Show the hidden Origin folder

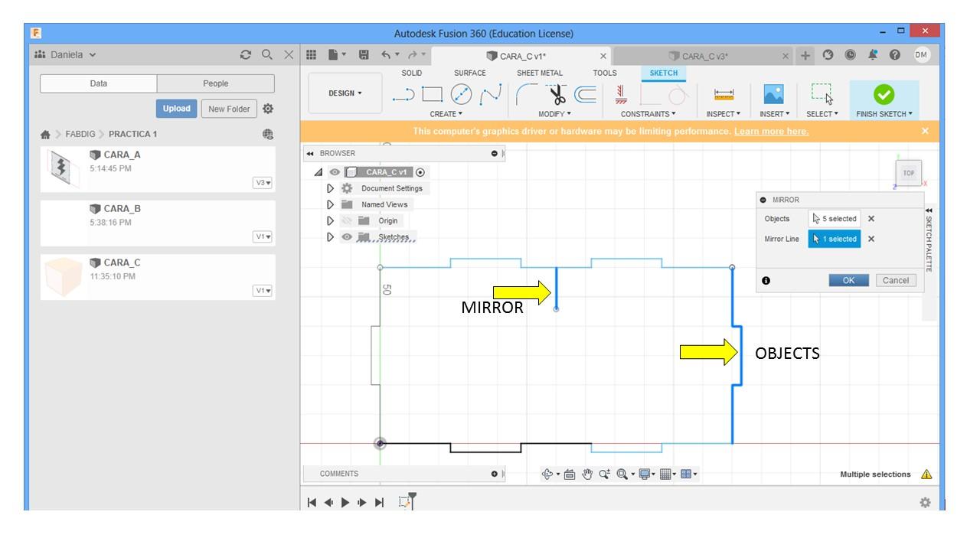[x=348, y=220]
